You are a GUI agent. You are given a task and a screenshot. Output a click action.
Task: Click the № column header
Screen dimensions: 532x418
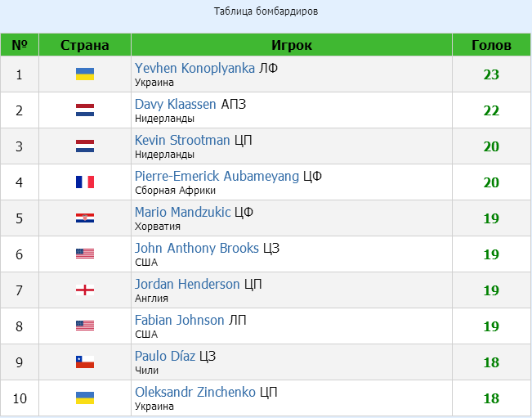tap(20, 45)
